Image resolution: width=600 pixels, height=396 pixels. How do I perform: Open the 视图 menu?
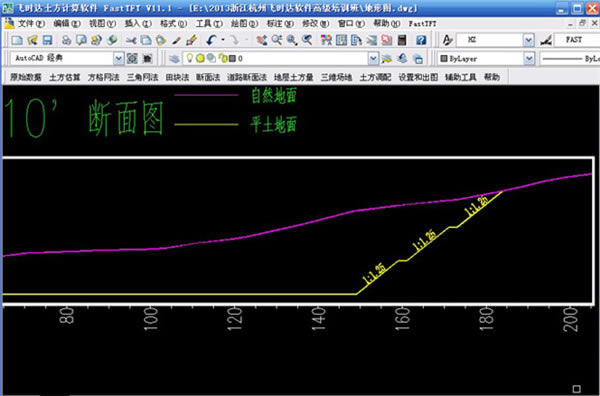point(103,23)
